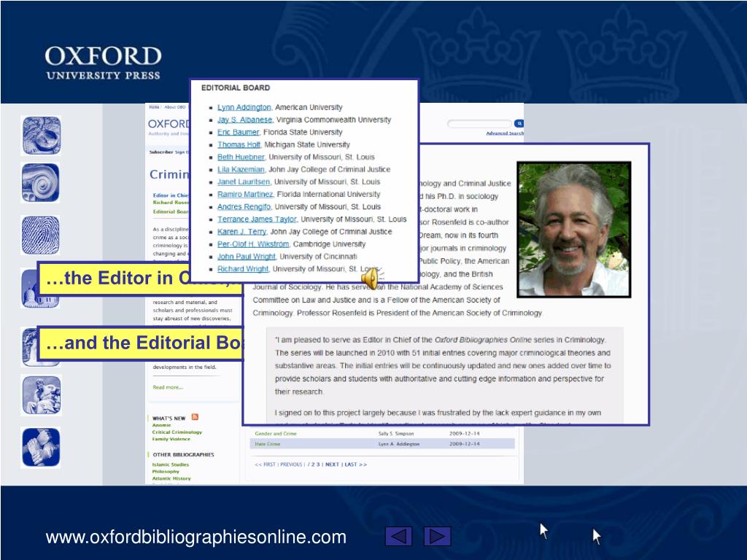This screenshot has height=560, width=747.
Task: Click the interlocked hands subject icon
Action: click(x=41, y=447)
